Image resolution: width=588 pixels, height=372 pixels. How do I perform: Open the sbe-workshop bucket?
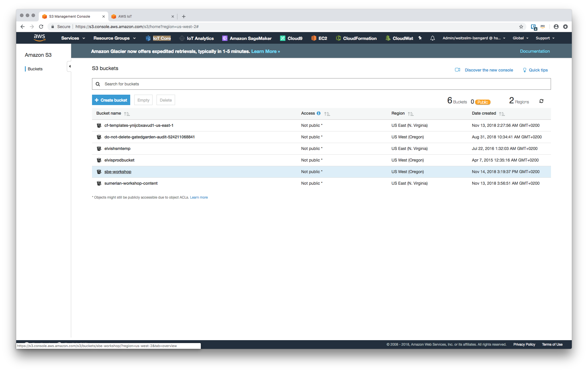118,172
